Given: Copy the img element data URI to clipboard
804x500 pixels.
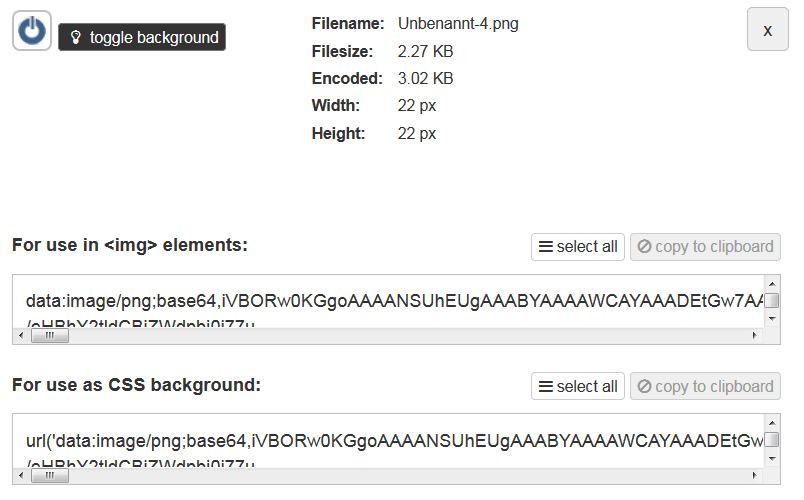Looking at the screenshot, I should coord(705,247).
